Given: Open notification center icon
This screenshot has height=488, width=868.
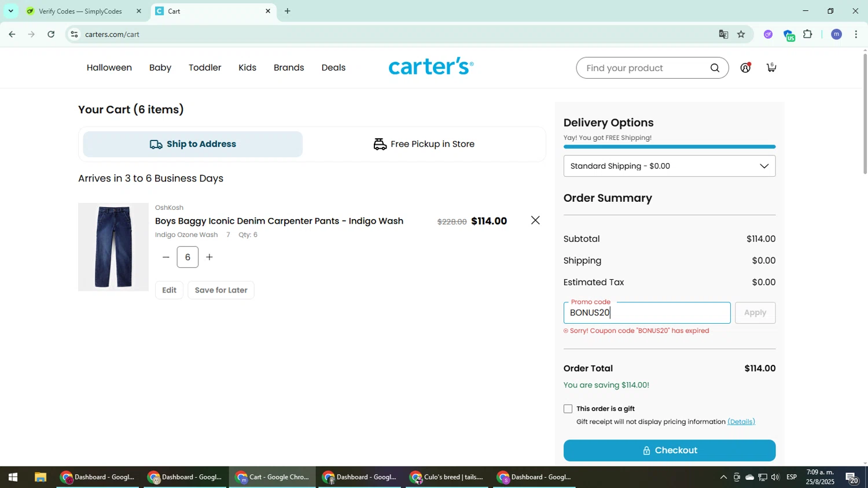Looking at the screenshot, I should [852, 478].
